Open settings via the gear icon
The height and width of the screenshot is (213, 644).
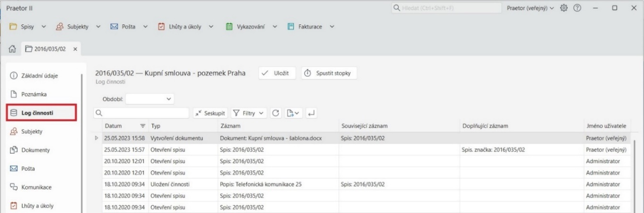(563, 9)
